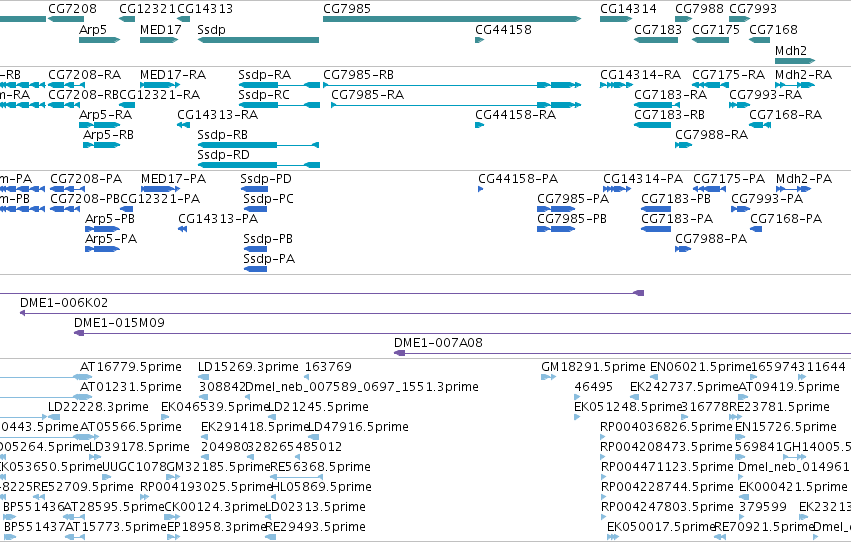Select the CG7985-PB protein label
Viewport: 851px width, 542px height.
pos(571,219)
